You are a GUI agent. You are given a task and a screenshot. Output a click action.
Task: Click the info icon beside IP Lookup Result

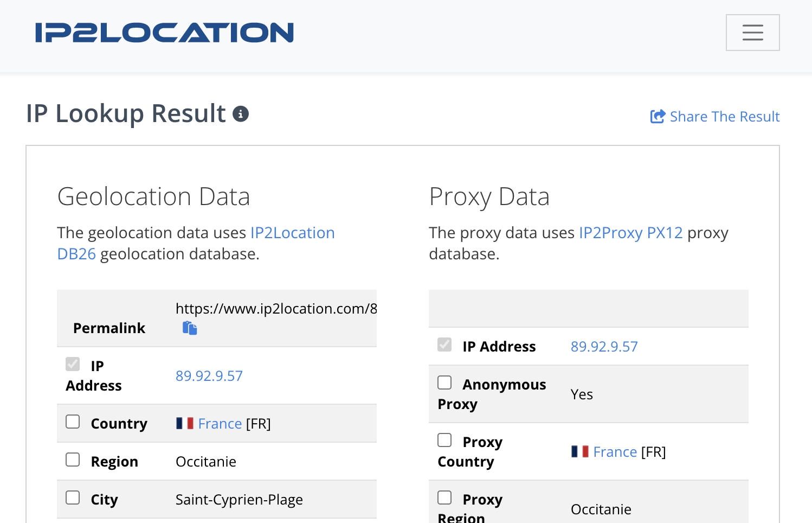click(x=241, y=114)
